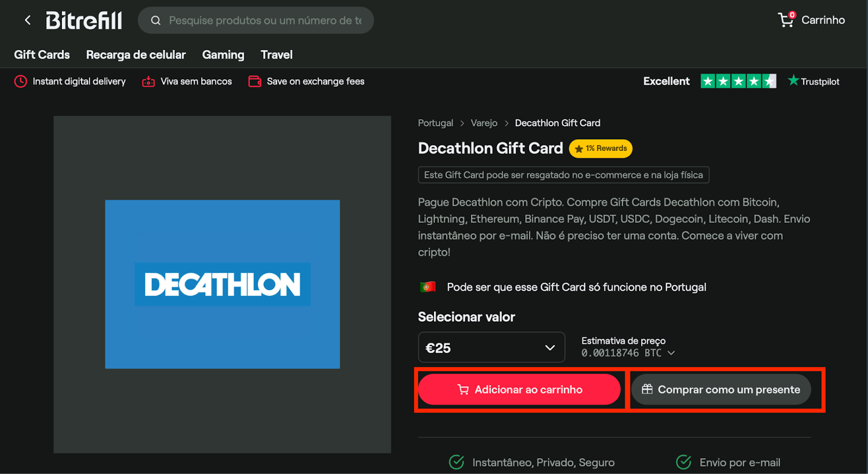868x474 pixels.
Task: Click the green check beside Envio por e-mail
Action: 684,462
